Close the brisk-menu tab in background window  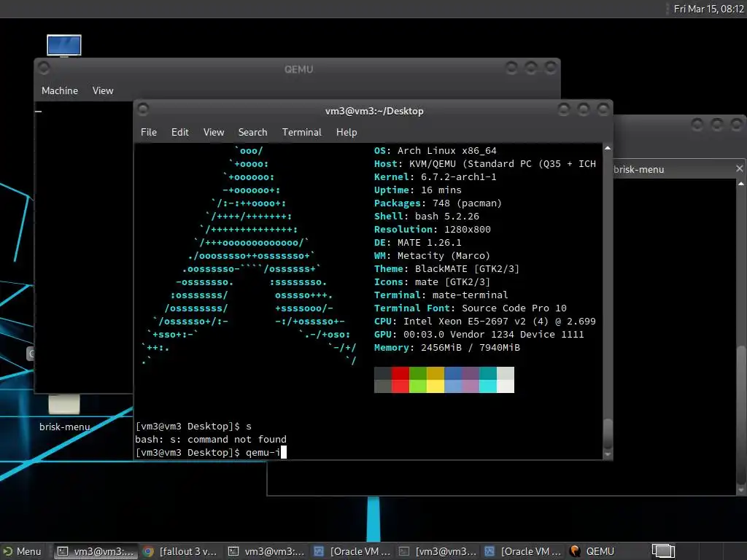tap(740, 168)
